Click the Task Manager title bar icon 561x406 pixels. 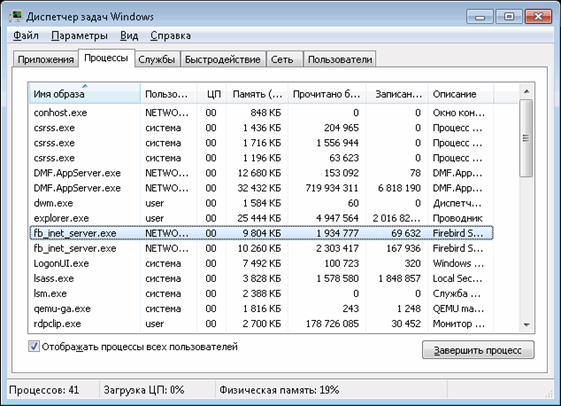coord(15,17)
